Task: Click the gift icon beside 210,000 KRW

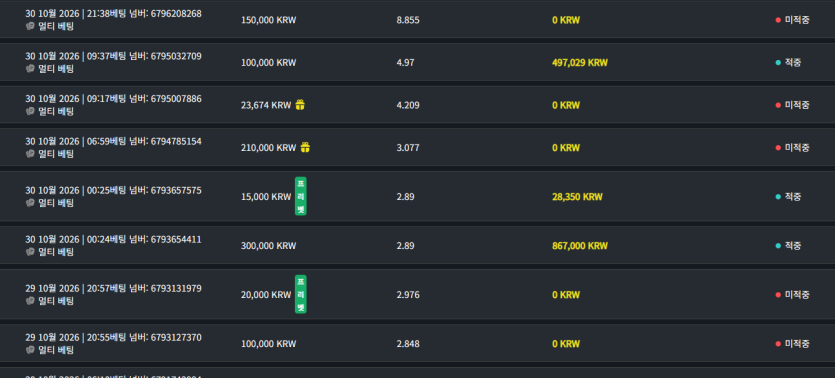Action: (x=305, y=147)
